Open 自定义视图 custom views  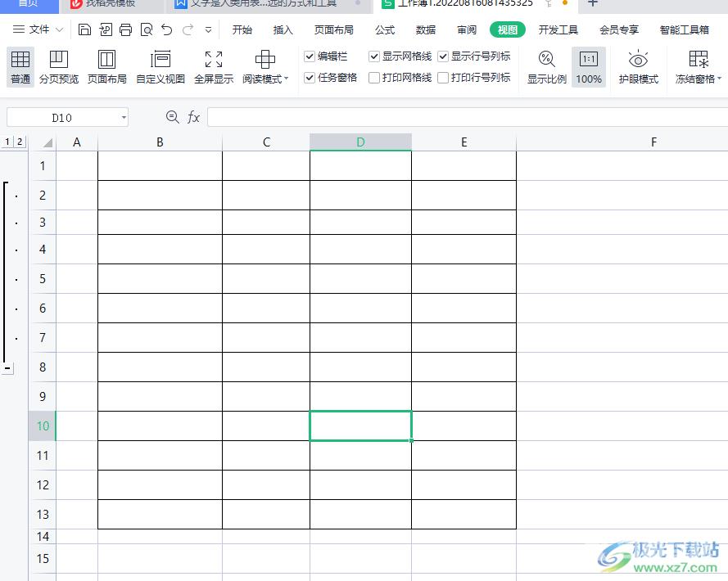point(161,67)
